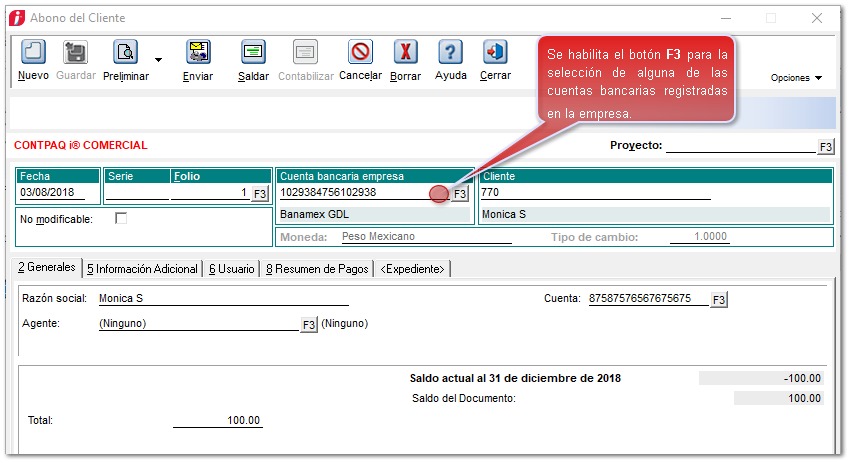Click the F3 button beside Agente
This screenshot has width=850, height=463.
[x=309, y=325]
